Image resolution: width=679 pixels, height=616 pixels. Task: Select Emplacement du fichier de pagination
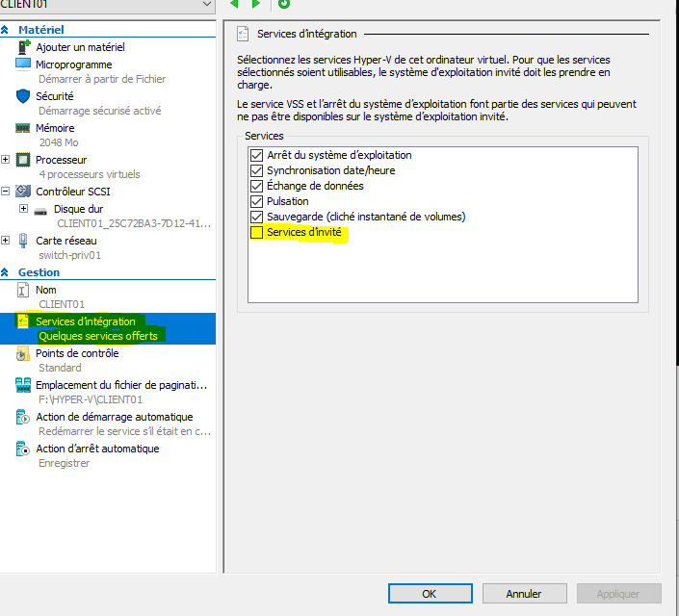121,385
